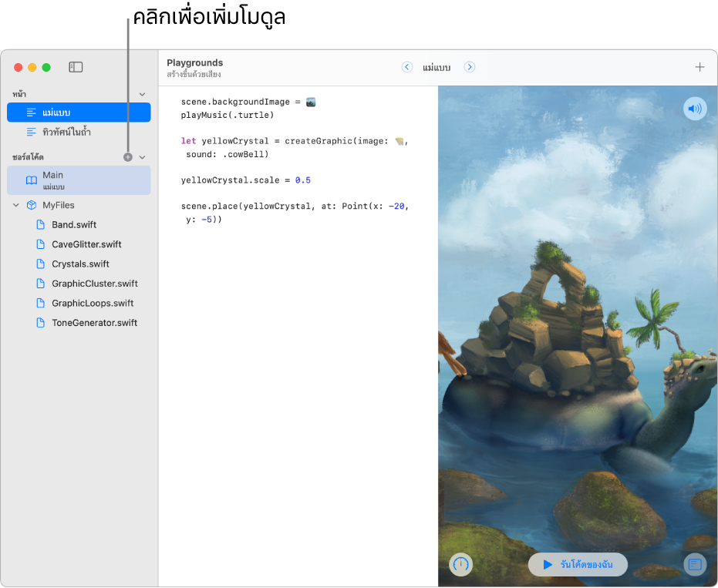The image size is (718, 588).
Task: Click the plus button to add a module
Action: pos(128,157)
